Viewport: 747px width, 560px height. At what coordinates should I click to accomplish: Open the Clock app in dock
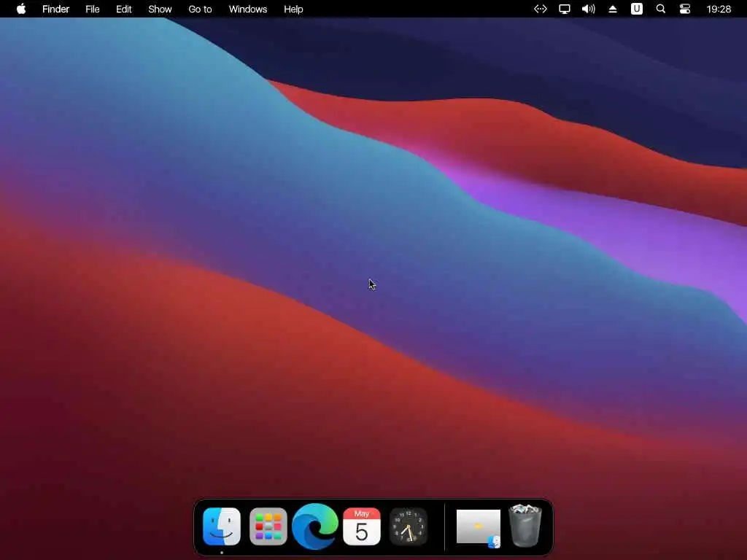tap(409, 526)
